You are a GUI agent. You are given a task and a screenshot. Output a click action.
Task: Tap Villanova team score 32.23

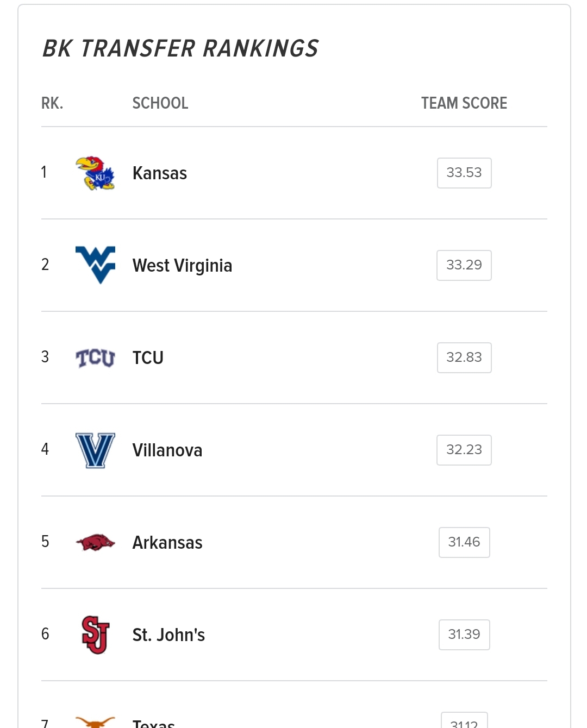click(x=464, y=450)
